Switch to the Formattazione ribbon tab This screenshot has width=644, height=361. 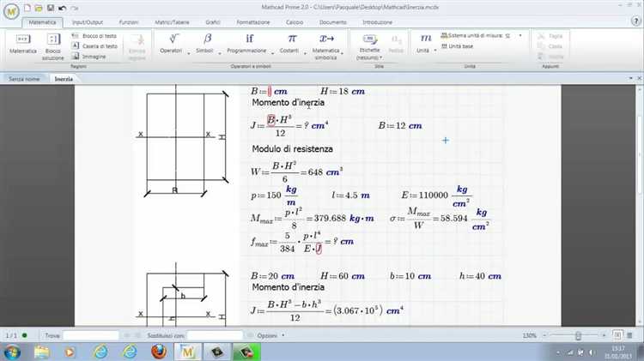253,22
